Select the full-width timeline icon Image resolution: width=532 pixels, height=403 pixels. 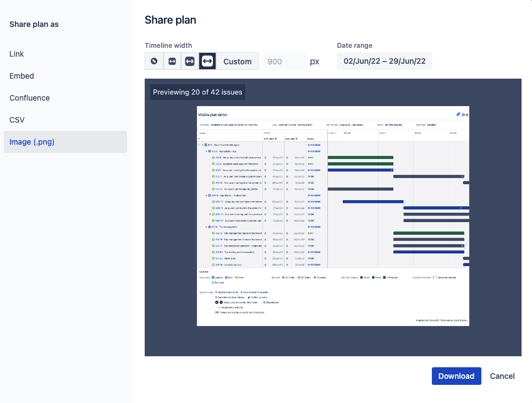pos(207,61)
